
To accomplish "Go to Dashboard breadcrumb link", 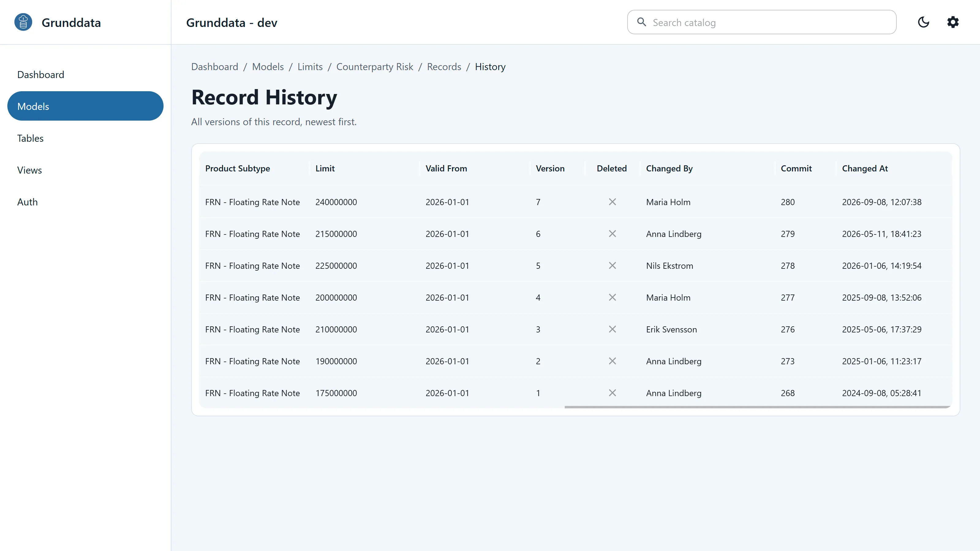I will coord(215,67).
